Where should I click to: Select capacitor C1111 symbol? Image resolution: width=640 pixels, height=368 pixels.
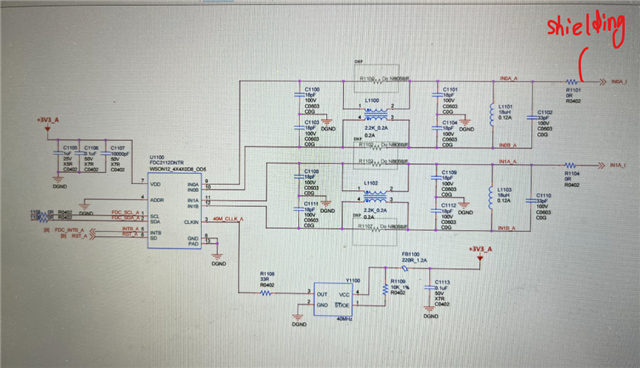coord(299,209)
